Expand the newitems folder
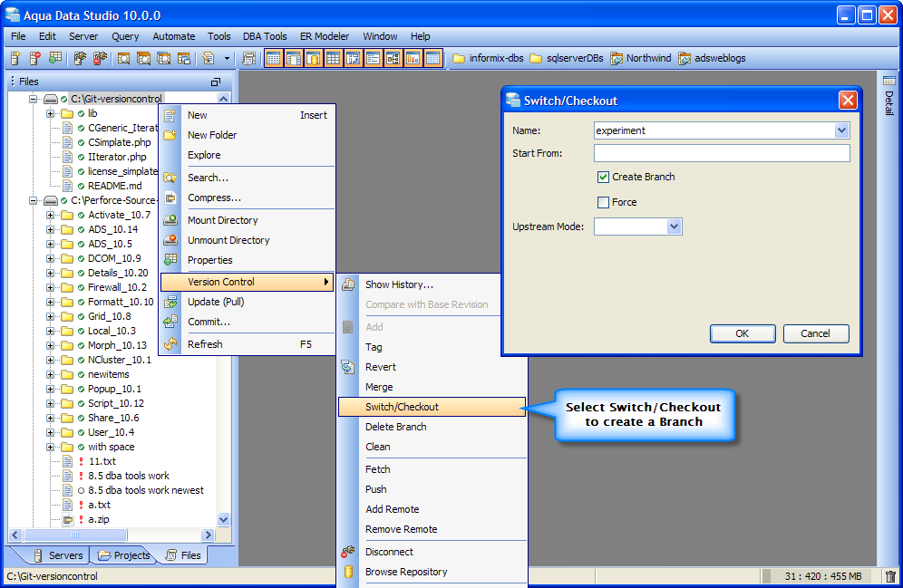The width and height of the screenshot is (903, 588). (x=51, y=374)
